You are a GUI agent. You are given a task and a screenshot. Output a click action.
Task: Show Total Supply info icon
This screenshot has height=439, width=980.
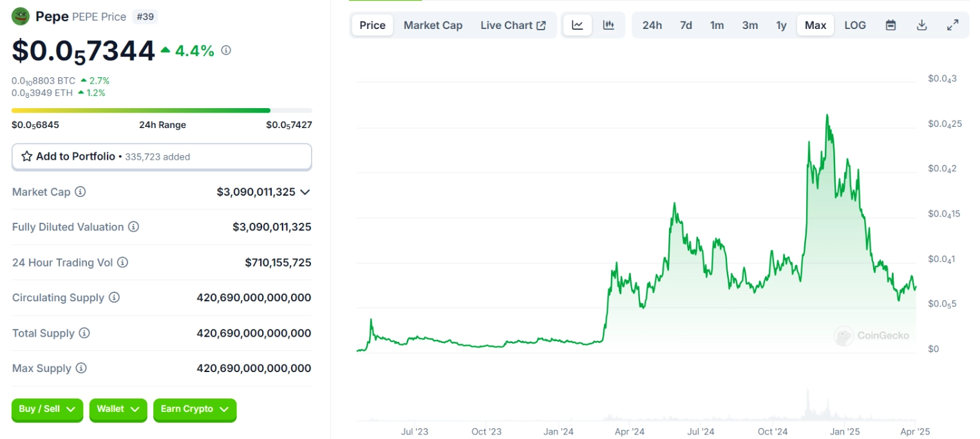[84, 333]
